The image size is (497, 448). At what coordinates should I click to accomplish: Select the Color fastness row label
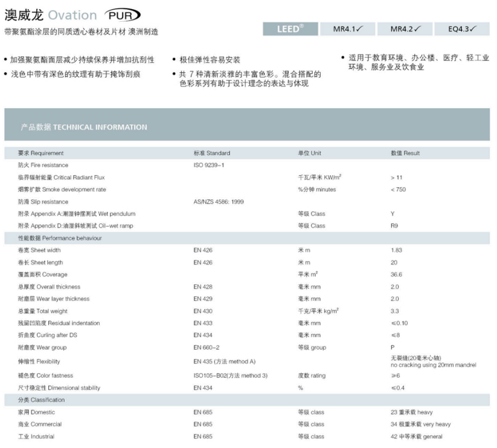pyautogui.click(x=46, y=376)
